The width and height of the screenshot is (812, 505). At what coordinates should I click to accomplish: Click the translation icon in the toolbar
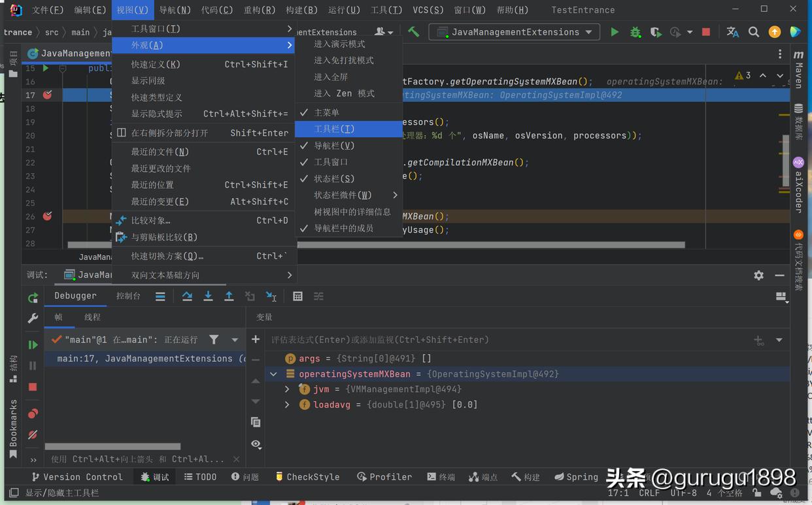[732, 31]
